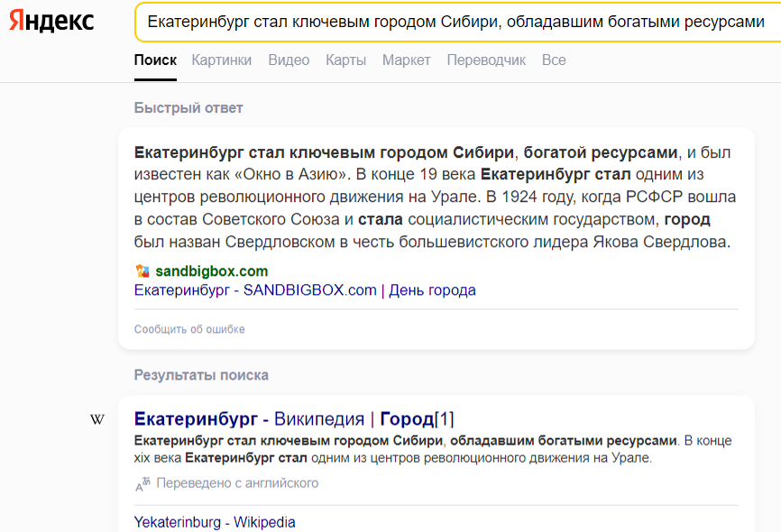This screenshot has width=781, height=532.
Task: Open the Все services tab
Action: pos(554,60)
